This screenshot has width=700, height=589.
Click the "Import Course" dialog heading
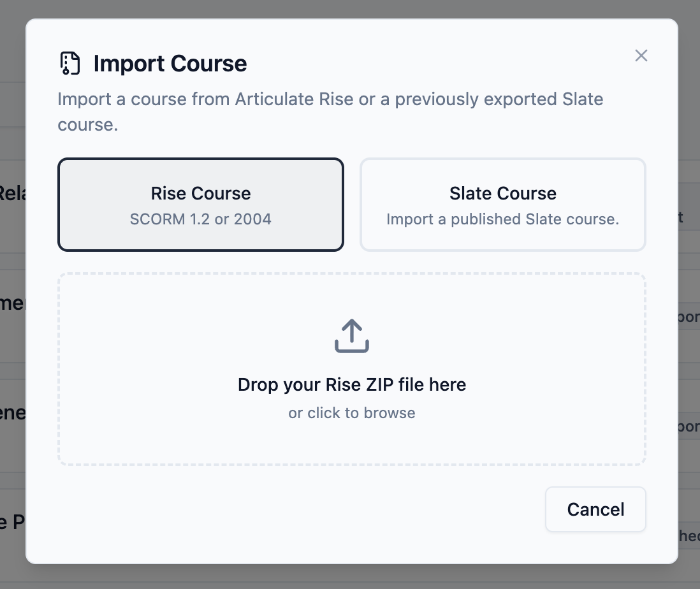170,63
